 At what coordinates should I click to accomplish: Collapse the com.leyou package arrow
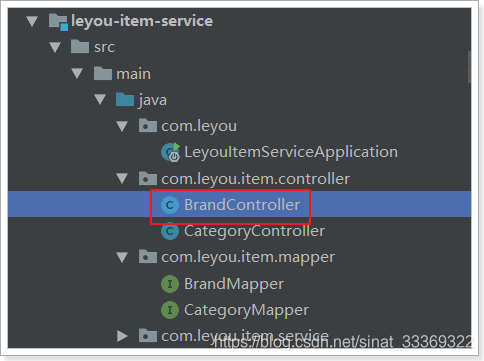click(122, 126)
